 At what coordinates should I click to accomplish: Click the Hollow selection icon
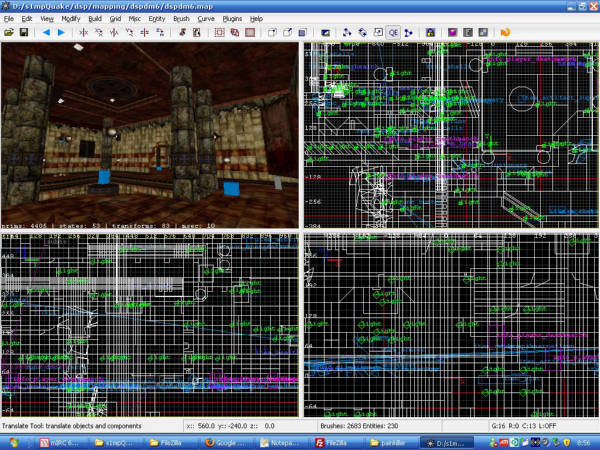(250, 33)
